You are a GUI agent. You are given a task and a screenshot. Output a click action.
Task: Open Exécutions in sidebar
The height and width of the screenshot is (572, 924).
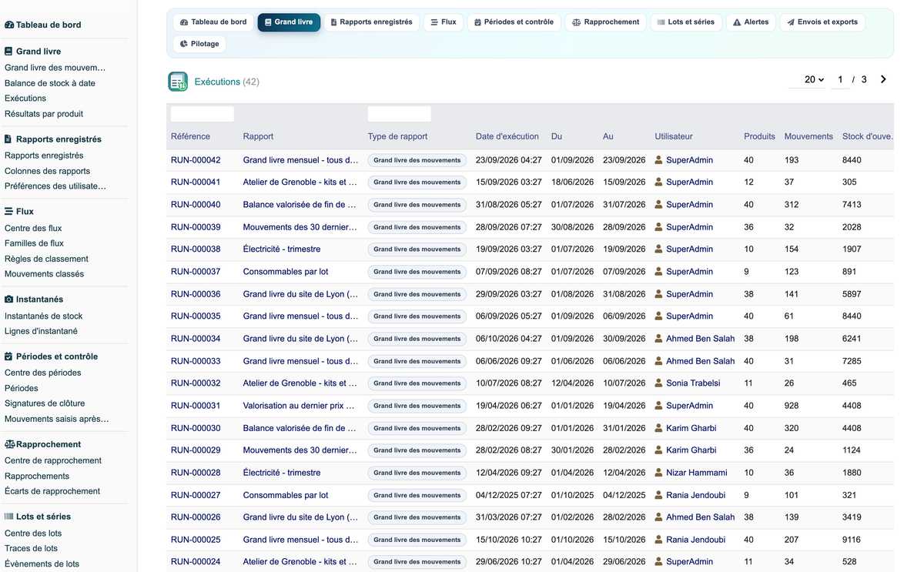25,99
